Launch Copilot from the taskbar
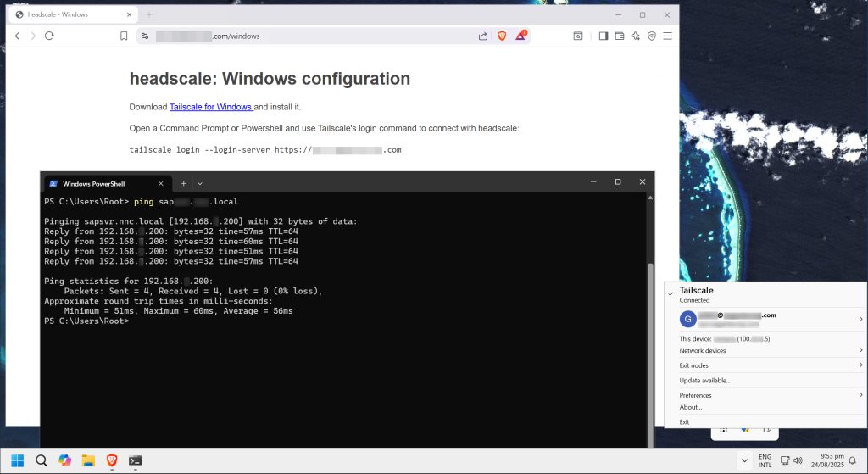 click(64, 460)
